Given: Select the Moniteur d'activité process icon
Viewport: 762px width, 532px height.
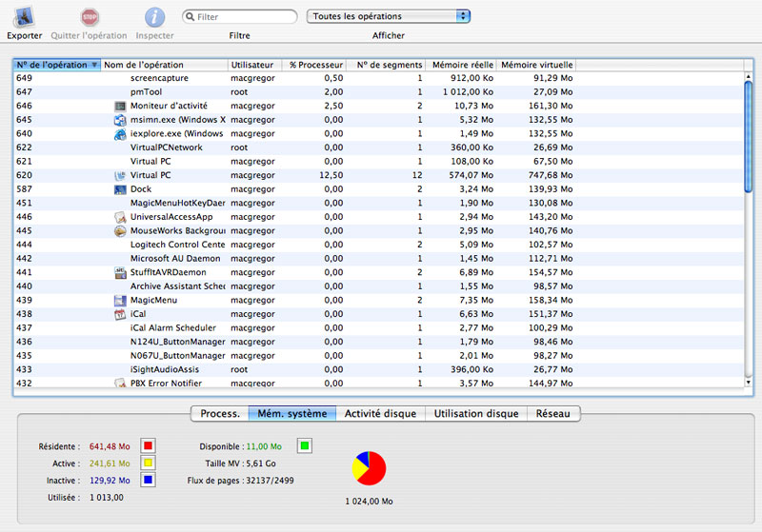Looking at the screenshot, I should 120,106.
